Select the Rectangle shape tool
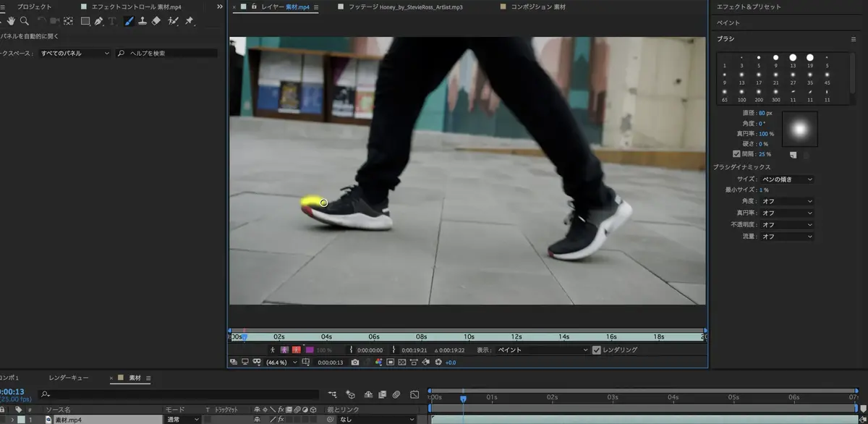 (85, 21)
